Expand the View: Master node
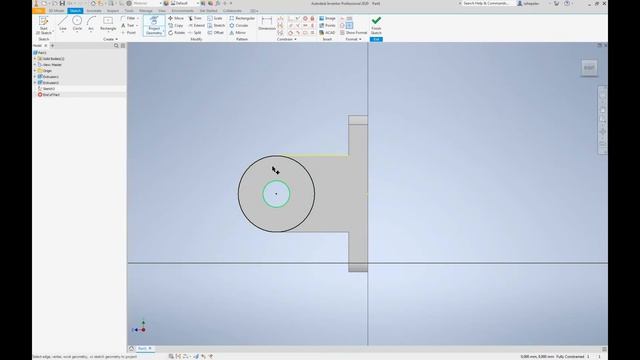The width and height of the screenshot is (640, 360). click(35, 64)
